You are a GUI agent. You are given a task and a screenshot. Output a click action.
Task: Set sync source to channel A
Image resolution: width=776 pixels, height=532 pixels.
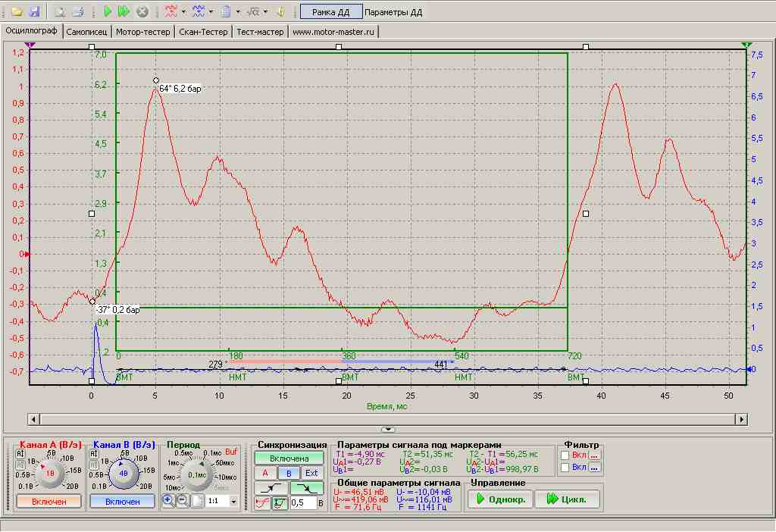[265, 473]
